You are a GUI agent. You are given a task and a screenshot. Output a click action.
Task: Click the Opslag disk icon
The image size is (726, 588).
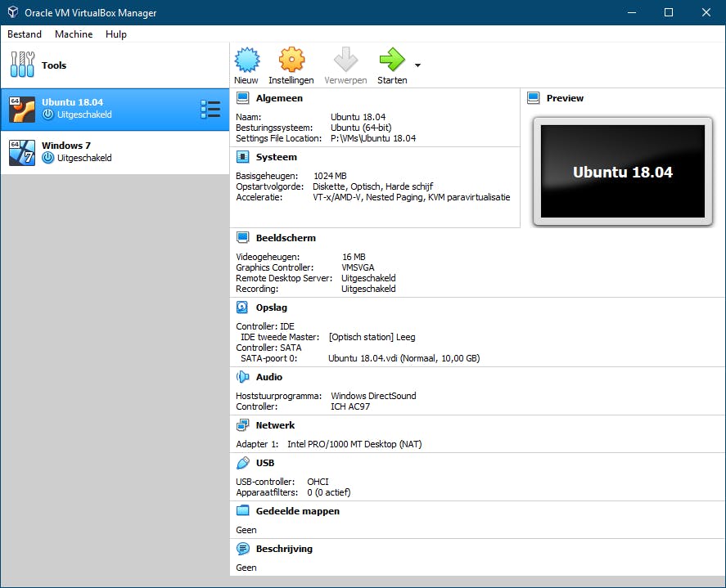242,307
